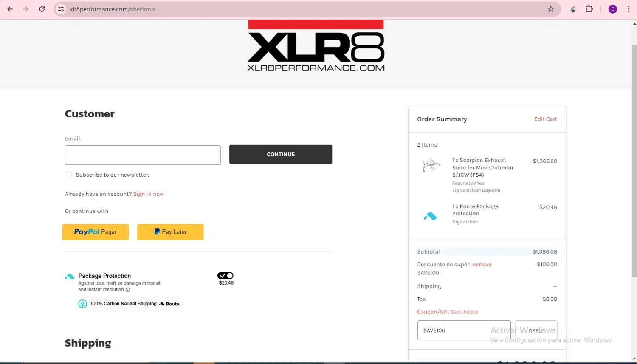Image resolution: width=637 pixels, height=364 pixels.
Task: Click the coupon code field with SAVE100
Action: 464,330
